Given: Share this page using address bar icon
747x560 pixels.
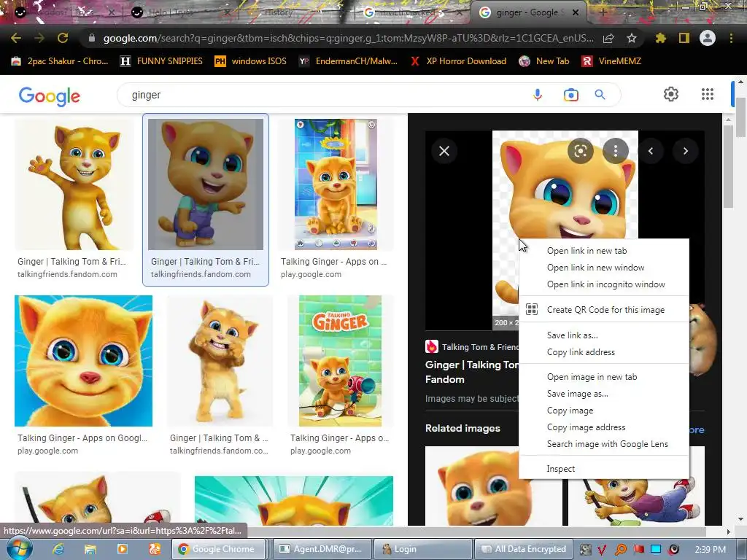Looking at the screenshot, I should click(x=608, y=38).
